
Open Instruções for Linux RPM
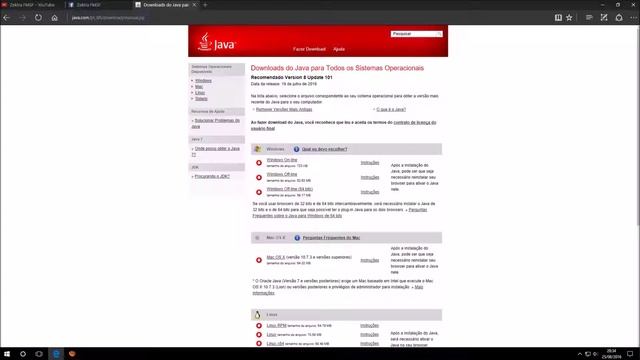point(369,326)
